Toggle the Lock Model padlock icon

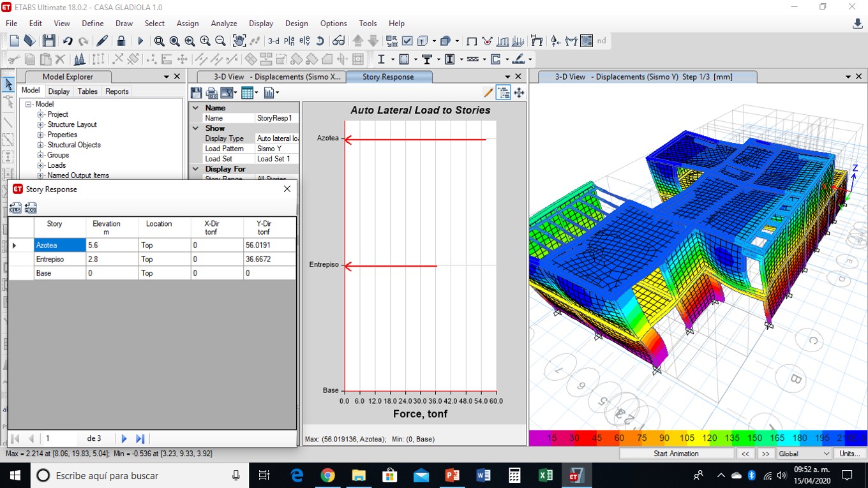click(x=121, y=41)
